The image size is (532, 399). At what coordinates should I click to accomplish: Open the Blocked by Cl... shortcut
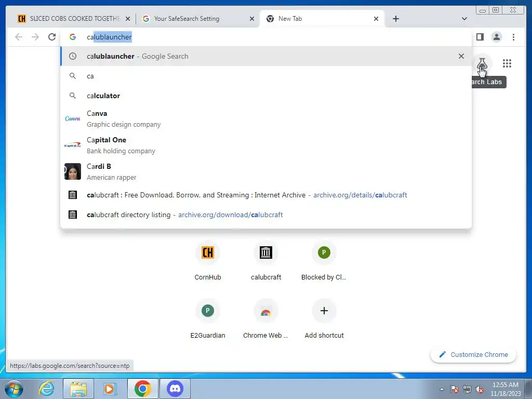coord(324,261)
